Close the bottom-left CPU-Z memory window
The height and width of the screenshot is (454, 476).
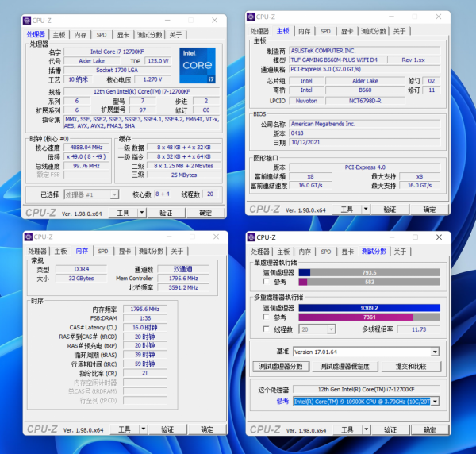click(216, 237)
